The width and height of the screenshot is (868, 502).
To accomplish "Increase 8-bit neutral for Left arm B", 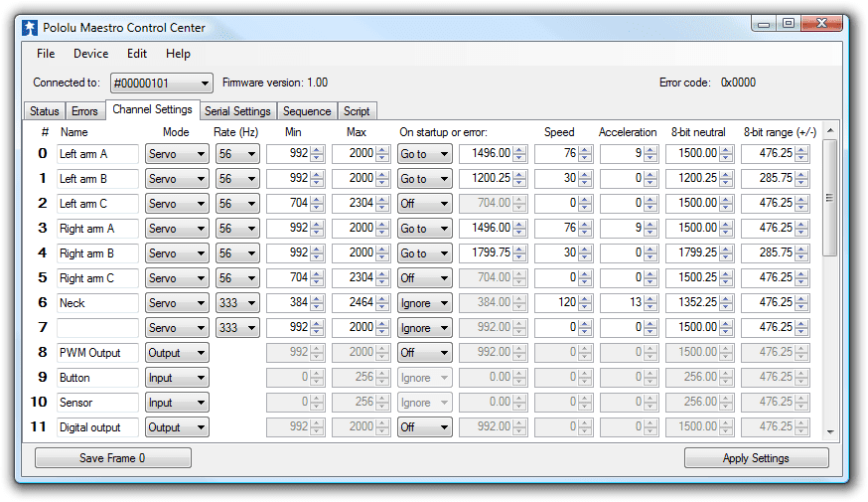I will [x=726, y=175].
